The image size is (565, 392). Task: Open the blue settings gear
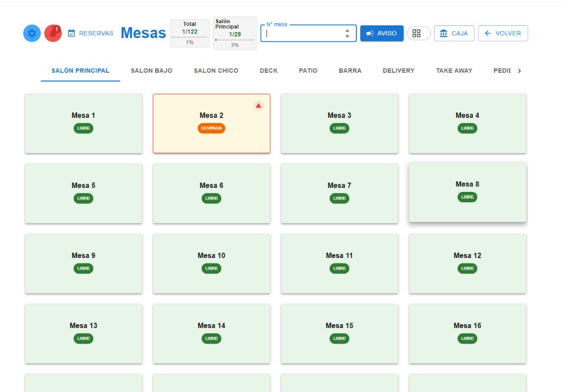[x=32, y=33]
